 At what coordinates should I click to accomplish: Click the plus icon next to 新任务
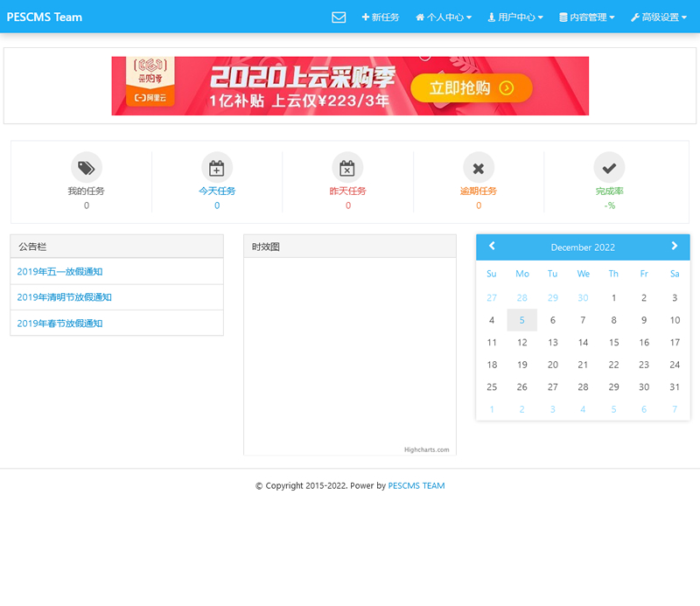[366, 16]
